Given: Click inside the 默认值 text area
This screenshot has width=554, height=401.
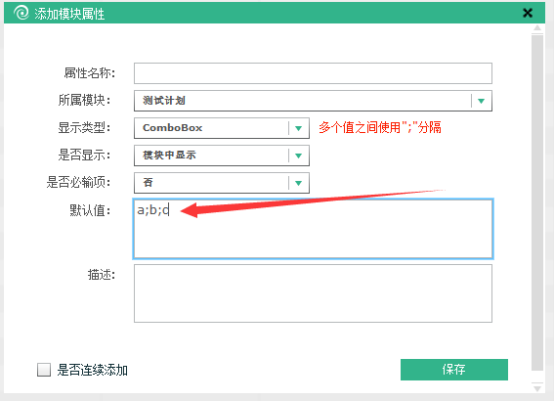Looking at the screenshot, I should (x=313, y=229).
